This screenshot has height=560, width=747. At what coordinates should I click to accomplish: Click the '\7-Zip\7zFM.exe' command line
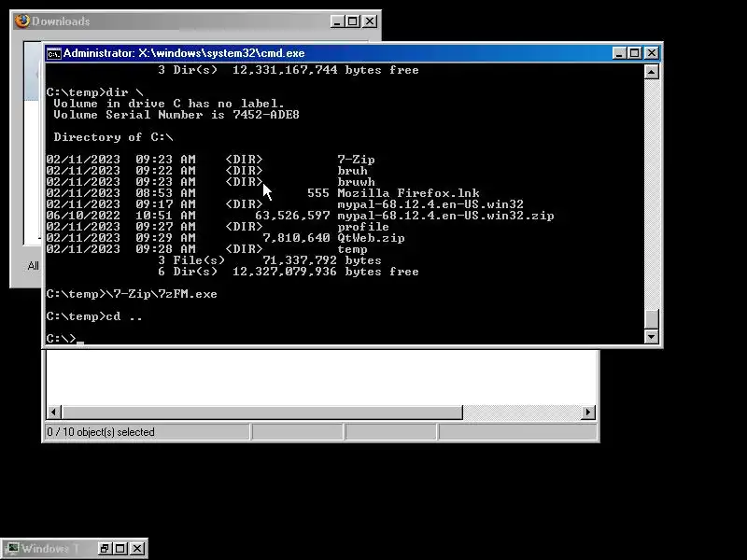tap(132, 294)
